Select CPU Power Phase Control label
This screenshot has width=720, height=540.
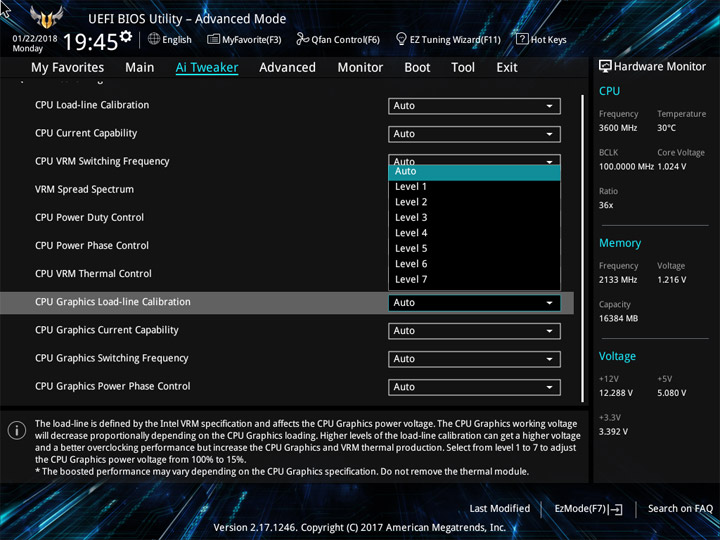[x=92, y=246]
